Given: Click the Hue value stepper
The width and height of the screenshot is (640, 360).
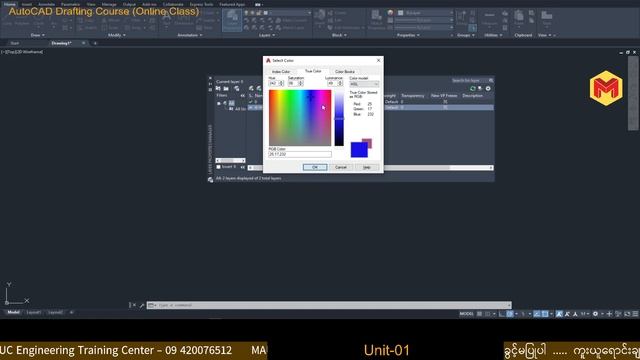Looking at the screenshot, I should 281,83.
